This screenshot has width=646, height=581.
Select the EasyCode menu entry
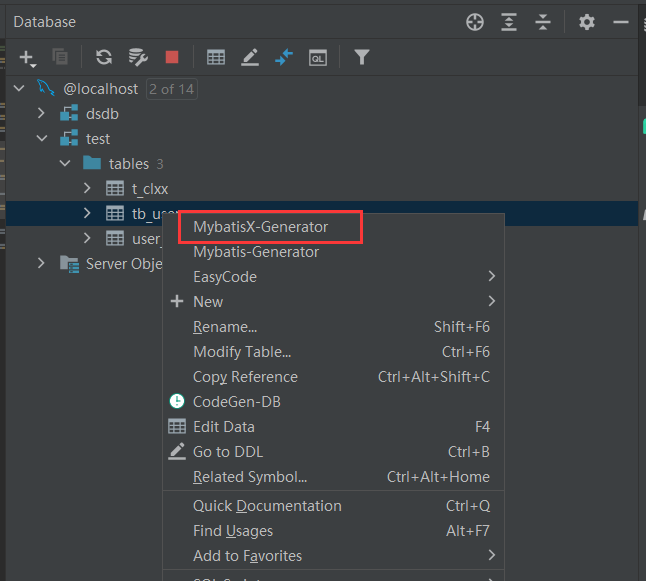tap(334, 276)
